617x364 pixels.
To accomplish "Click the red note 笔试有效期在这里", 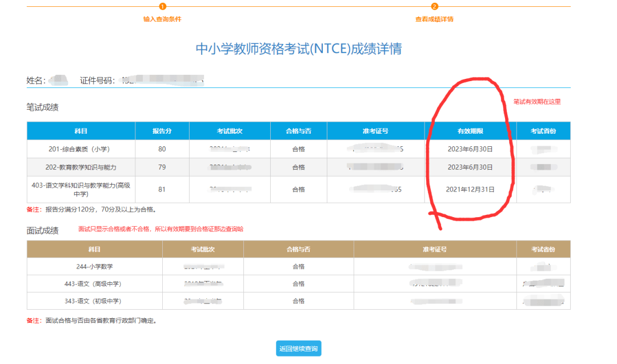I will pos(538,101).
